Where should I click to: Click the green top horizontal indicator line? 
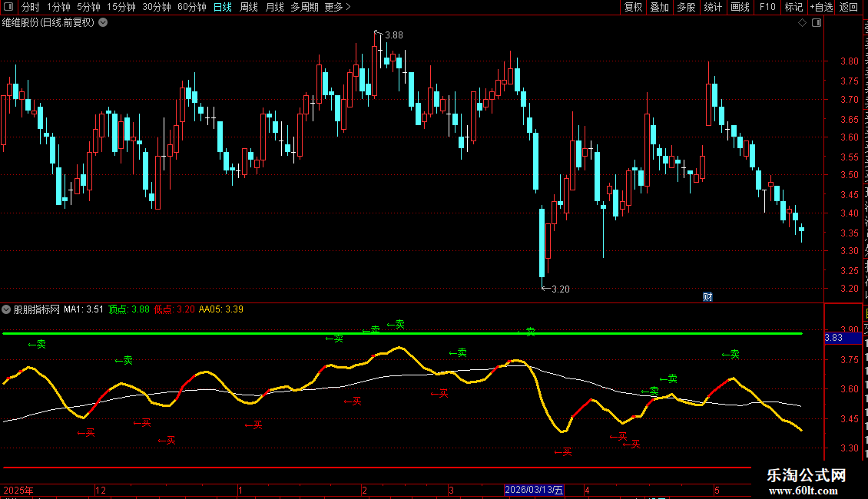pos(403,334)
